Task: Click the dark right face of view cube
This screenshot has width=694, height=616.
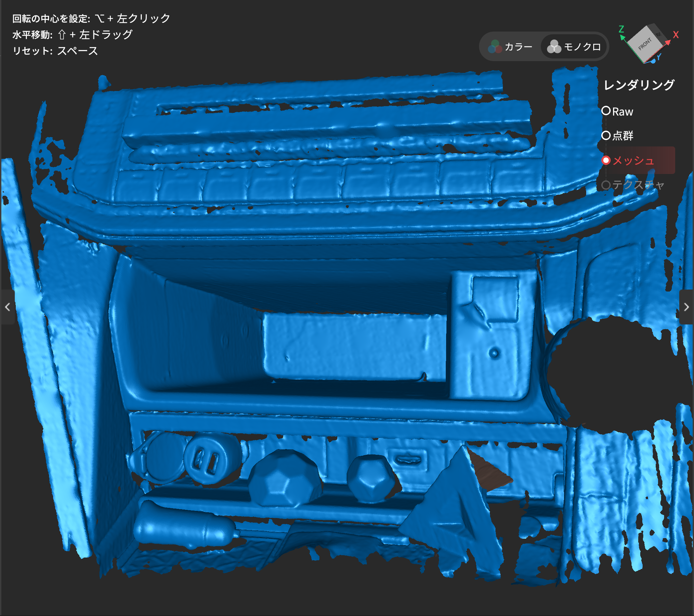Action: pos(658,33)
